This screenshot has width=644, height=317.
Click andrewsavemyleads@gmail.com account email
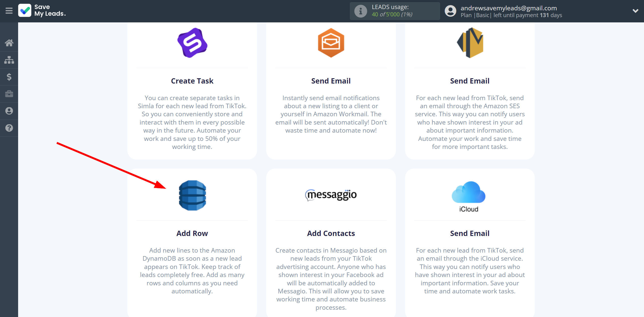click(x=509, y=8)
